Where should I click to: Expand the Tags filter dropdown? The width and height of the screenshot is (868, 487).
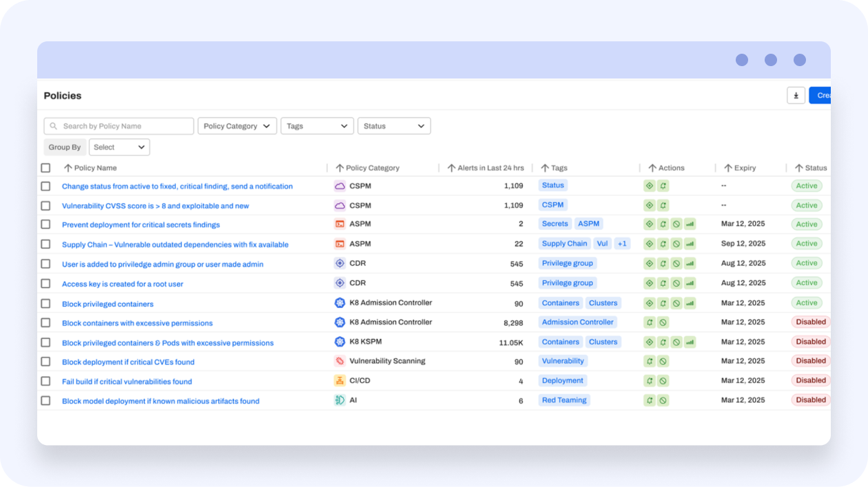click(317, 126)
